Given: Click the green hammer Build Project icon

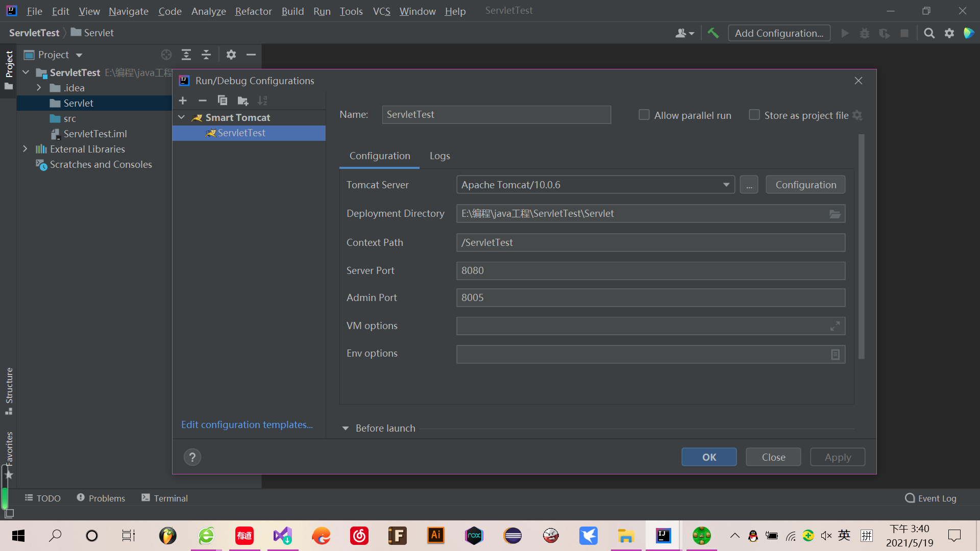Looking at the screenshot, I should [713, 33].
